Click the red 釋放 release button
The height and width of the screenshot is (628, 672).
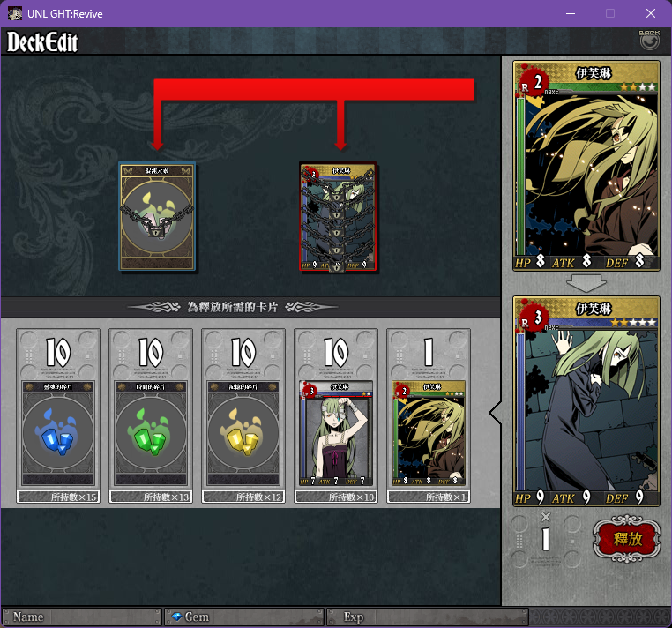pyautogui.click(x=626, y=539)
